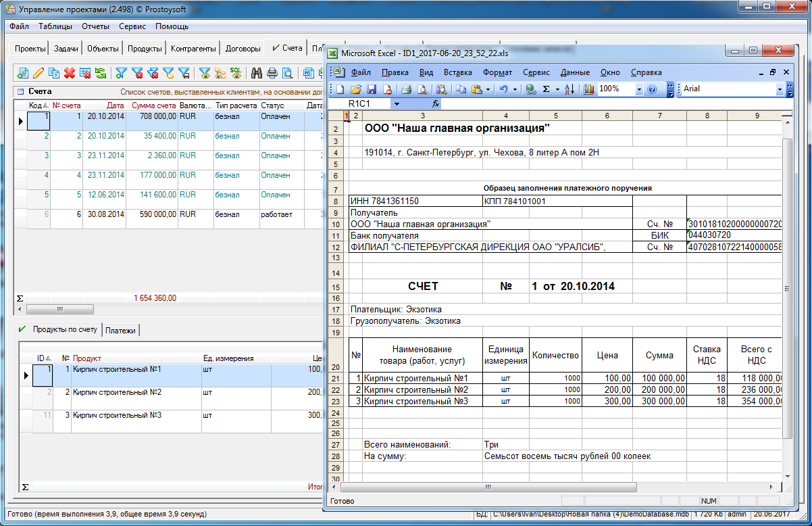
Task: Save filter with funnel diskette icon
Action: [184, 72]
